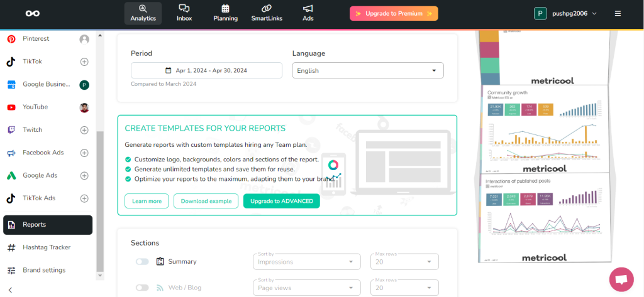Open Web / Blog Max rows dropdown
Image resolution: width=644 pixels, height=297 pixels.
404,288
